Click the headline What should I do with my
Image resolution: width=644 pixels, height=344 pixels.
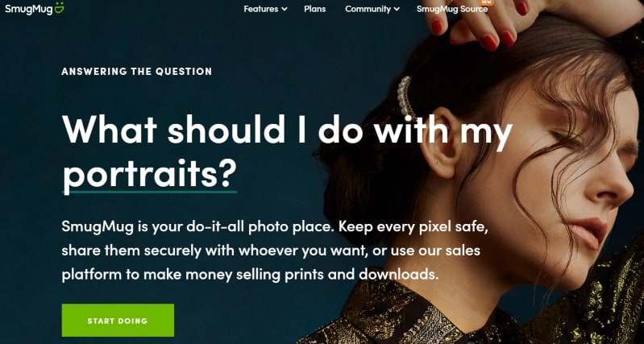[x=287, y=130]
